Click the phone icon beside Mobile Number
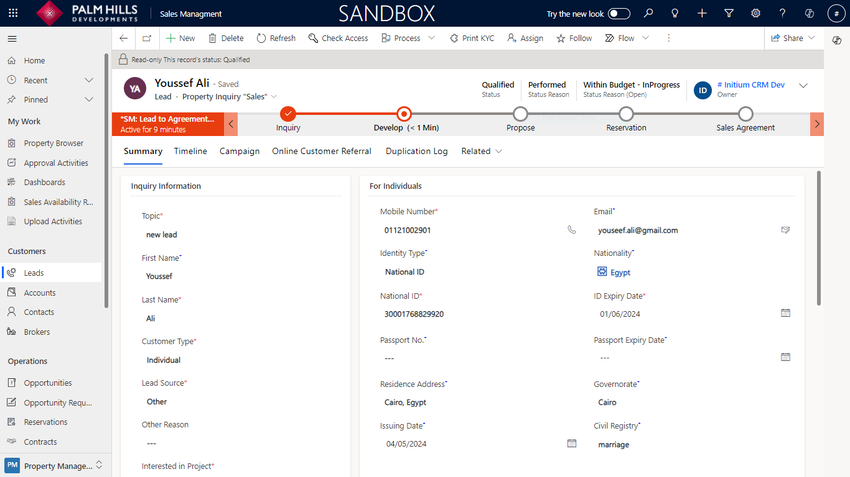This screenshot has height=477, width=850. [572, 230]
